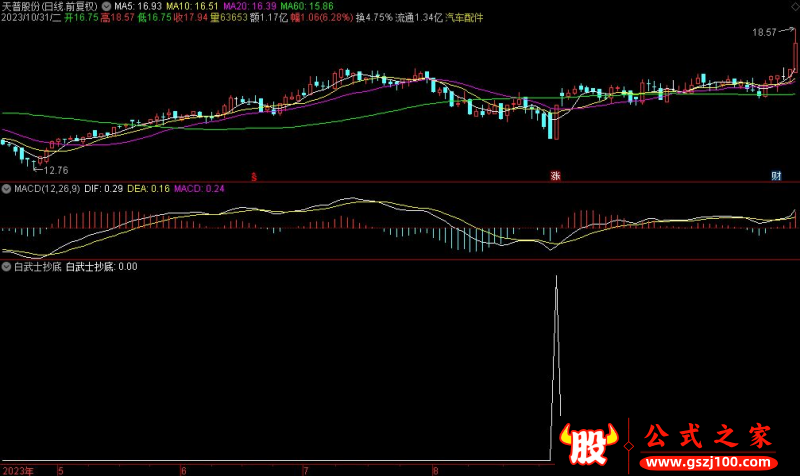Click the 涨 event marker below the candles
Image resolution: width=800 pixels, height=476 pixels.
click(x=555, y=176)
